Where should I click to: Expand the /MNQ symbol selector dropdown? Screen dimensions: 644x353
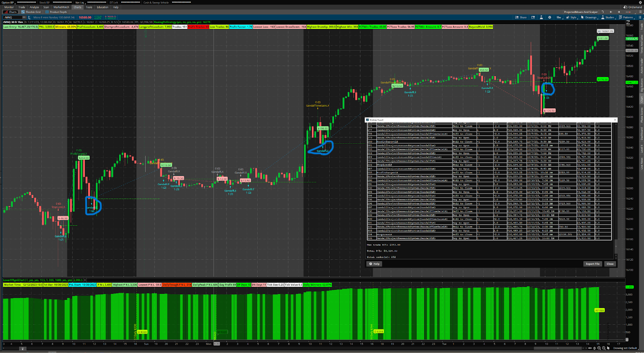click(x=24, y=17)
